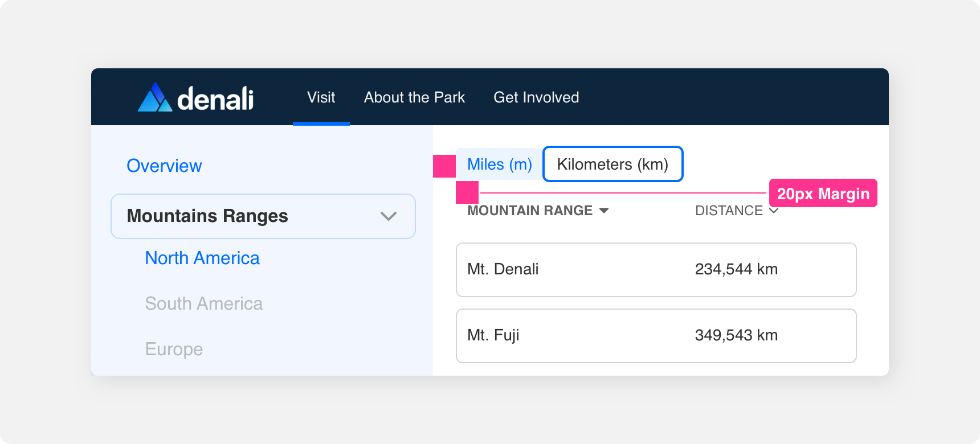The width and height of the screenshot is (980, 444).
Task: Collapse the Mountains Ranges chevron
Action: click(389, 216)
